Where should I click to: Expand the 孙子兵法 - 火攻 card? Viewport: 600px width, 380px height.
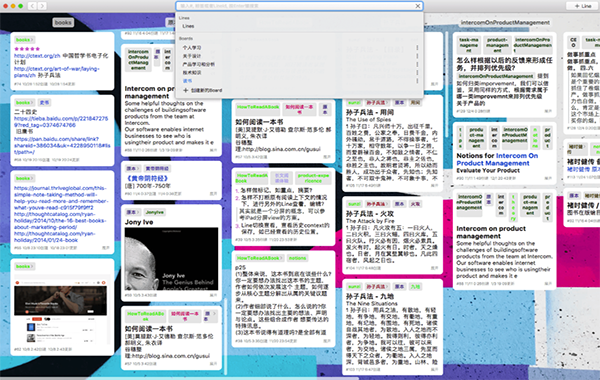[x=435, y=268]
